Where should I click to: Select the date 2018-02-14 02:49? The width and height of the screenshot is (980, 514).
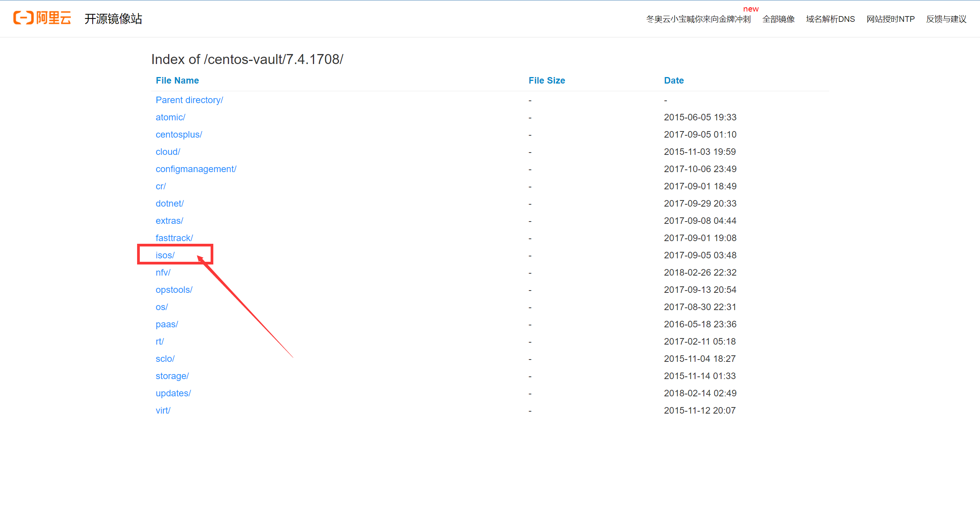[700, 393]
